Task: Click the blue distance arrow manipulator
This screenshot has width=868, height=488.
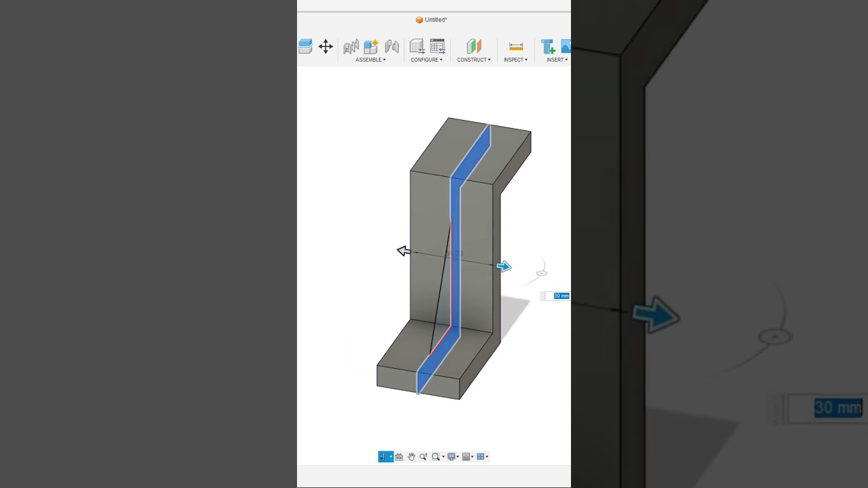Action: pyautogui.click(x=504, y=266)
